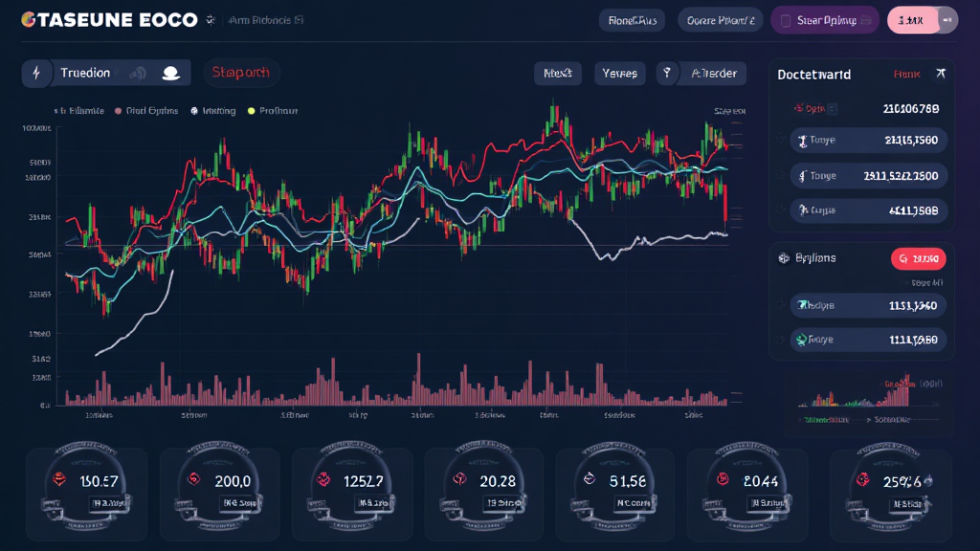Click the airplane send icon in the Doctetward panel
This screenshot has height=551, width=980.
click(x=940, y=72)
